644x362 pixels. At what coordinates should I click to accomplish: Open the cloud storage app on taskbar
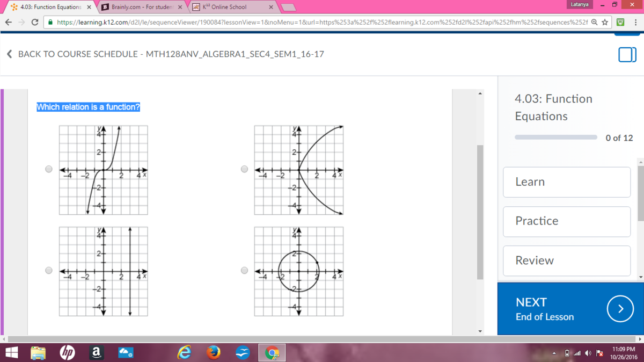pyautogui.click(x=125, y=353)
